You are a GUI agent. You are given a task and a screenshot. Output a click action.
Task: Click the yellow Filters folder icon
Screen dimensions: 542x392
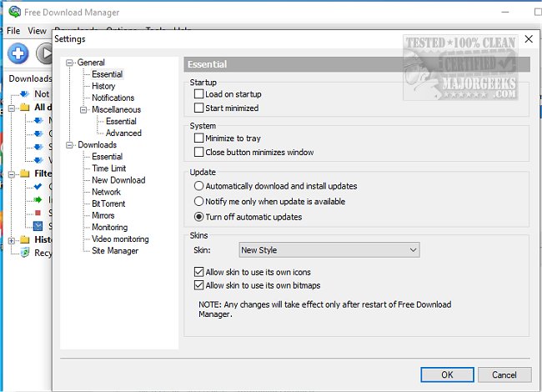[24, 173]
